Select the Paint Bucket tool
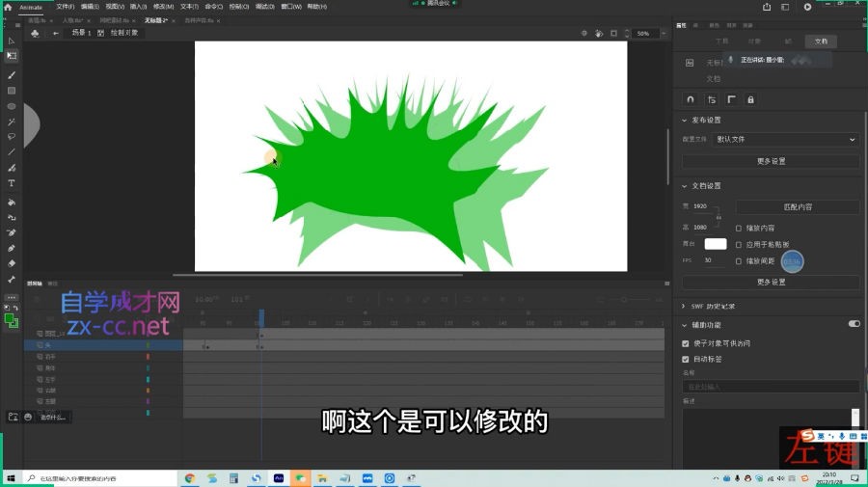The width and height of the screenshot is (868, 487). coord(11,203)
